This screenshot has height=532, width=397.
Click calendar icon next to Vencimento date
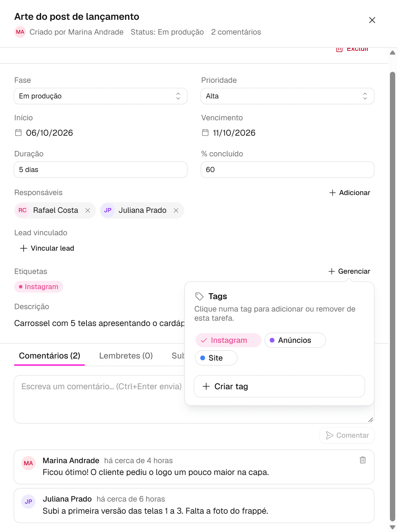[205, 132]
